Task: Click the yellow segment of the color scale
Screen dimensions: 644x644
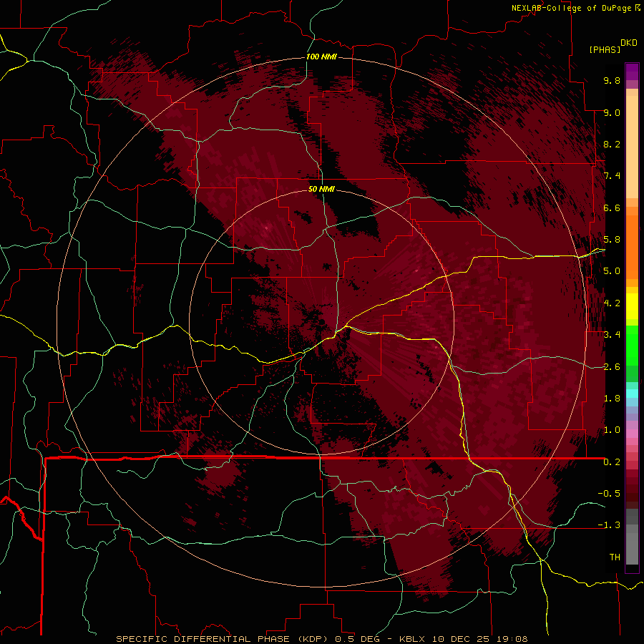Action: pos(632,306)
